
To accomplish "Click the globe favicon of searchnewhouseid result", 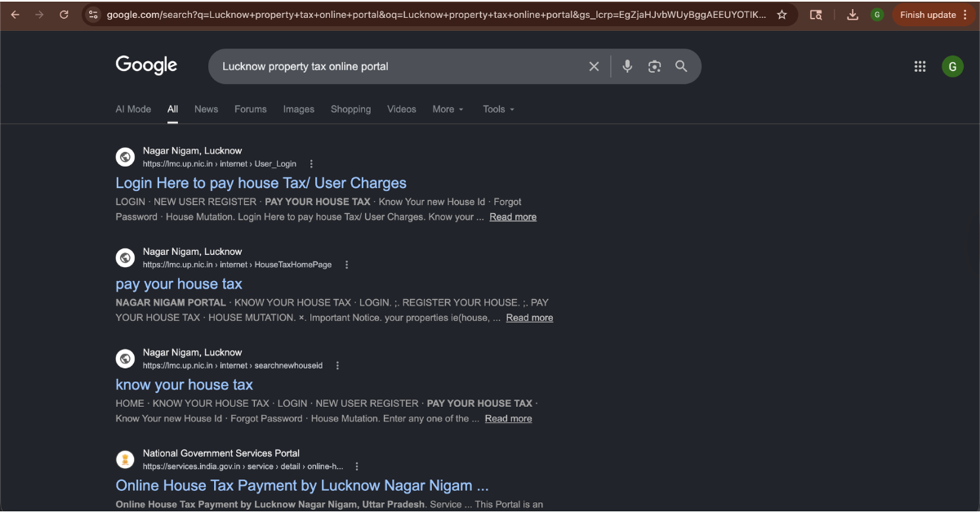I will coord(125,359).
